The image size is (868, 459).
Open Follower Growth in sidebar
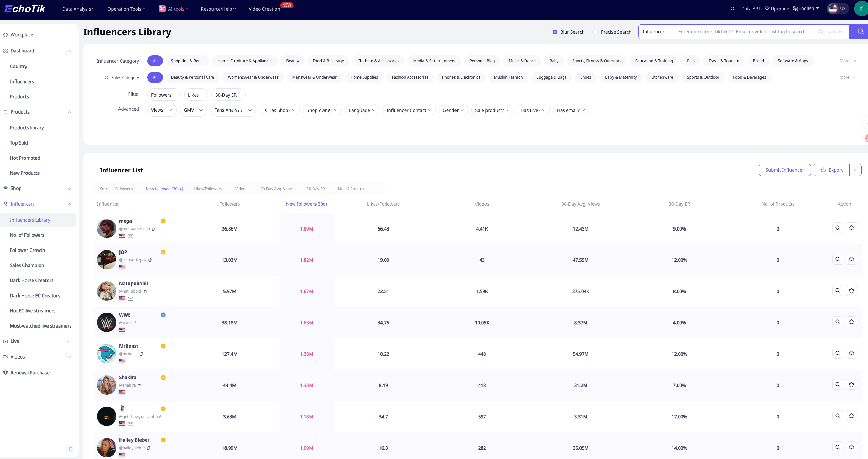pos(28,250)
